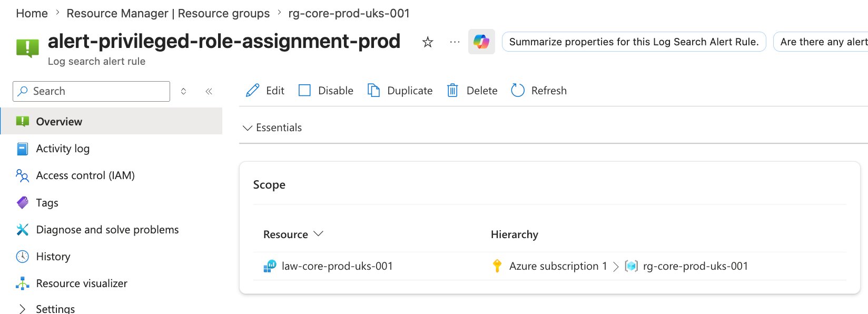Click the subscription key icon
The width and height of the screenshot is (868, 314).
pos(497,266)
